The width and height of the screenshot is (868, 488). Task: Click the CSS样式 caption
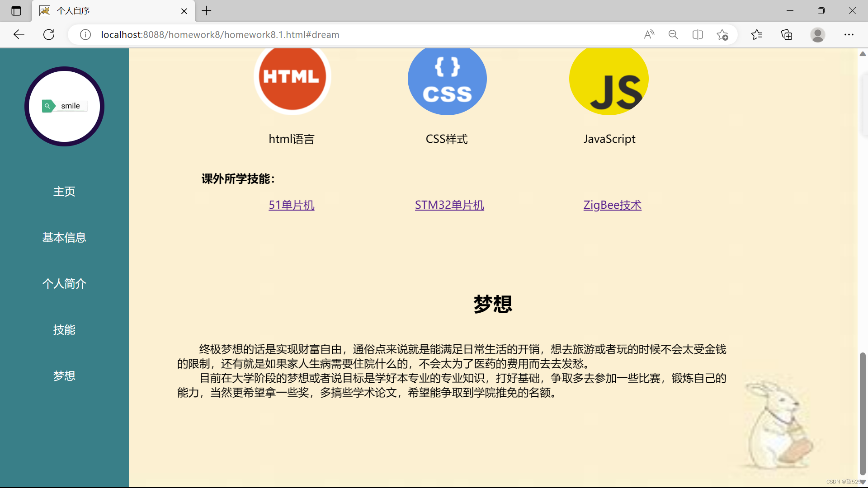(447, 139)
